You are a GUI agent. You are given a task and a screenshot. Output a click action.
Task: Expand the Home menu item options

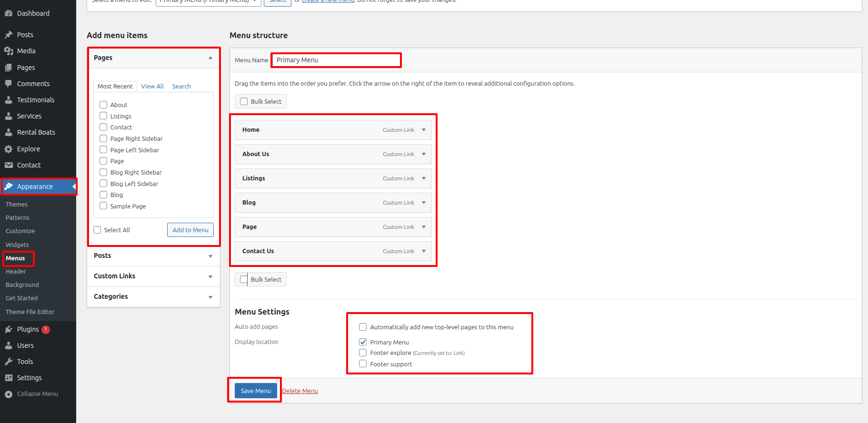click(424, 130)
